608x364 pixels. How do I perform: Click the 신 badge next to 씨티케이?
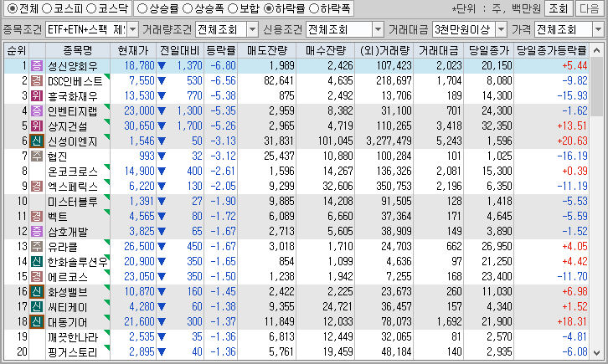click(37, 307)
